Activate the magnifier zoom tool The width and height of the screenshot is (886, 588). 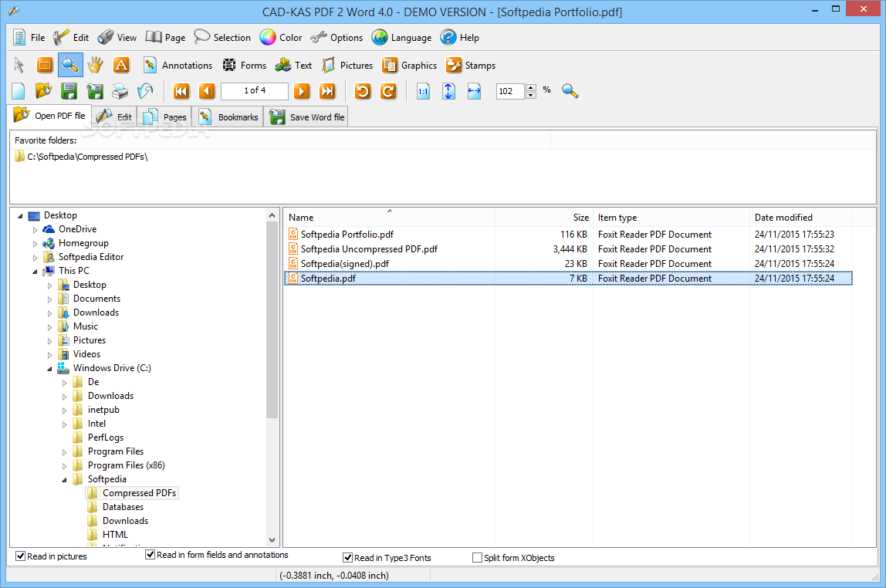pos(70,65)
